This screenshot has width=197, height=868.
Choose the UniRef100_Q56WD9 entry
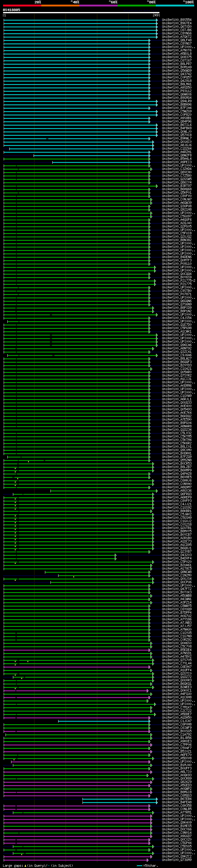coord(177,71)
